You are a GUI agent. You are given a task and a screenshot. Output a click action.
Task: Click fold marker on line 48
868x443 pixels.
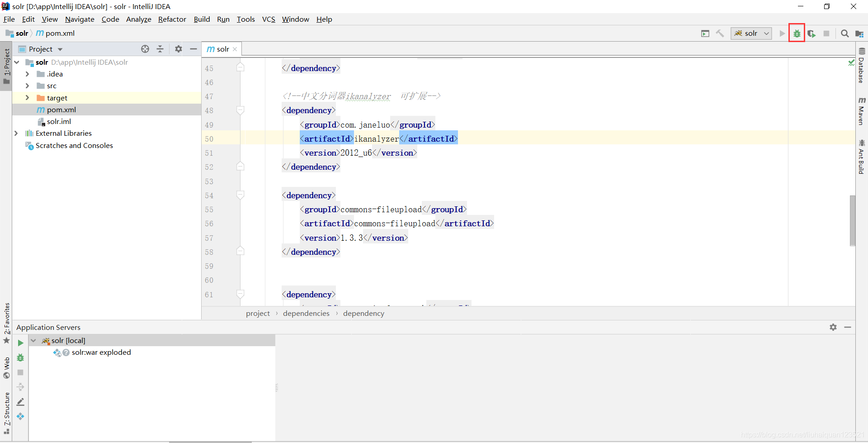pos(241,110)
